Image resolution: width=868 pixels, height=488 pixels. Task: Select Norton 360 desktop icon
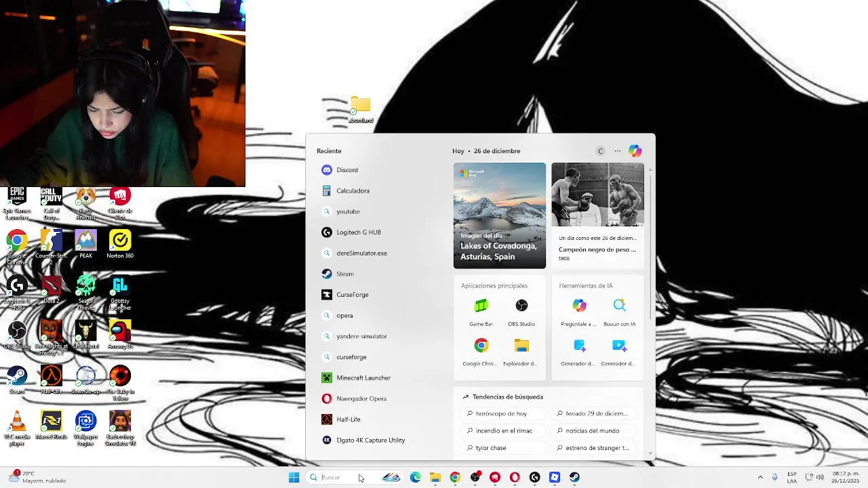(x=120, y=245)
